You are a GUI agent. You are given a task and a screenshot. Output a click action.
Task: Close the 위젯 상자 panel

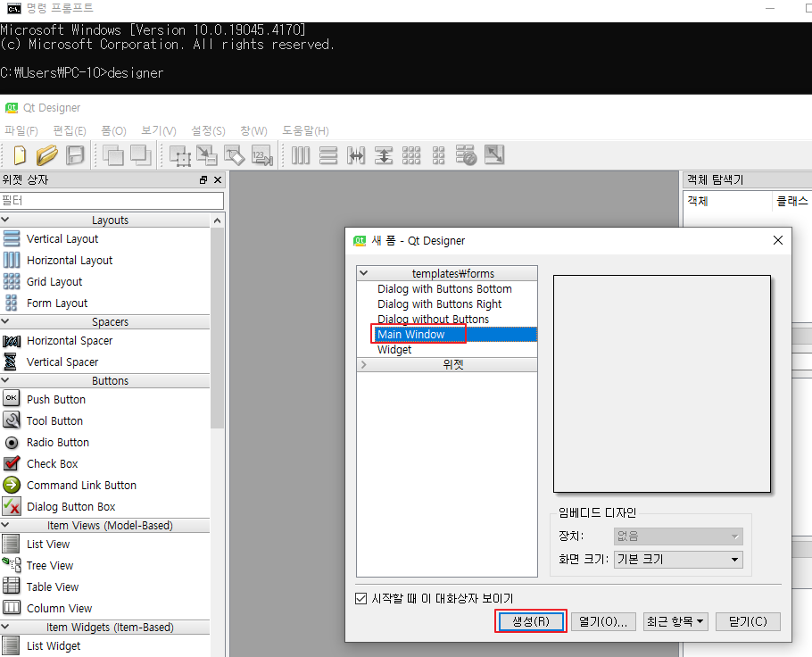[x=218, y=179]
